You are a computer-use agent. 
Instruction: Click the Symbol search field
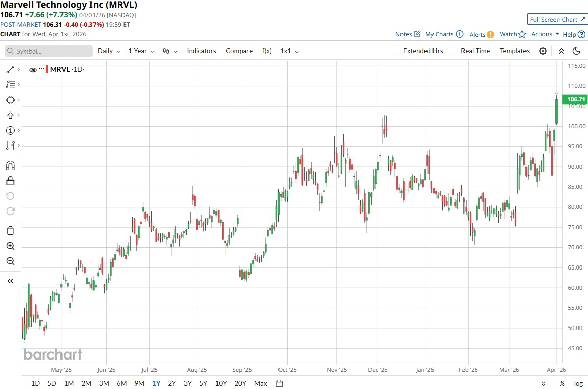[49, 51]
